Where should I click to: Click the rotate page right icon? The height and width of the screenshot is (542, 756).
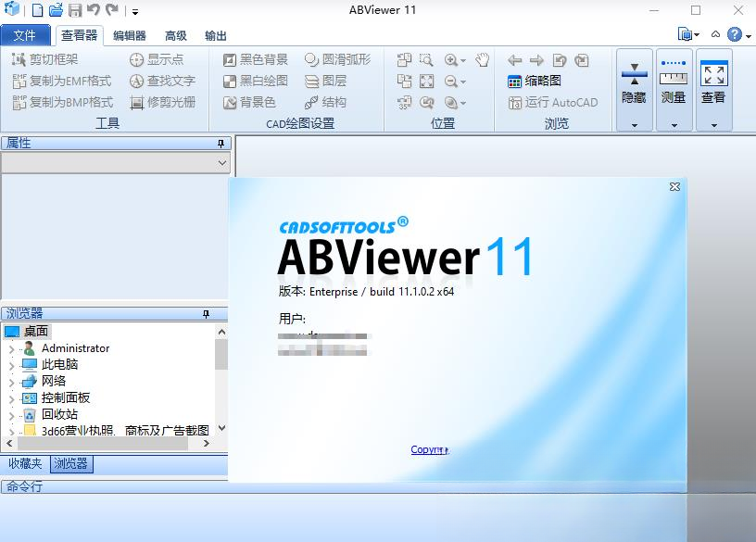click(x=582, y=60)
